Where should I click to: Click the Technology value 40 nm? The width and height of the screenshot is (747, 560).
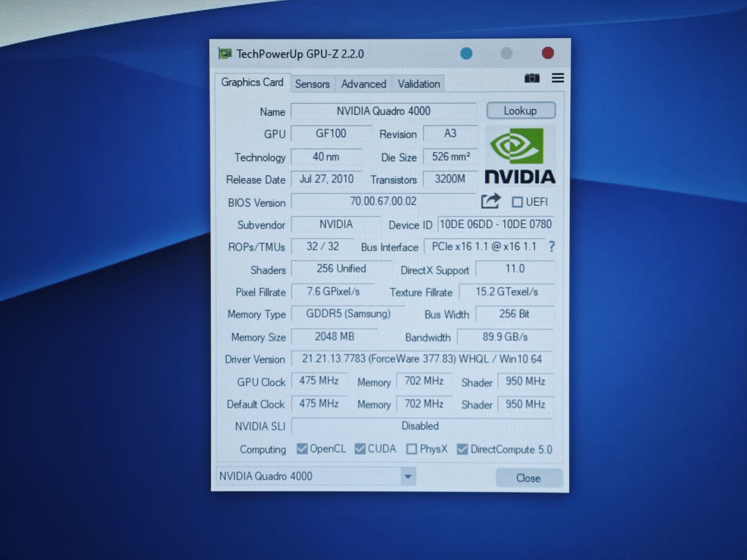(326, 157)
